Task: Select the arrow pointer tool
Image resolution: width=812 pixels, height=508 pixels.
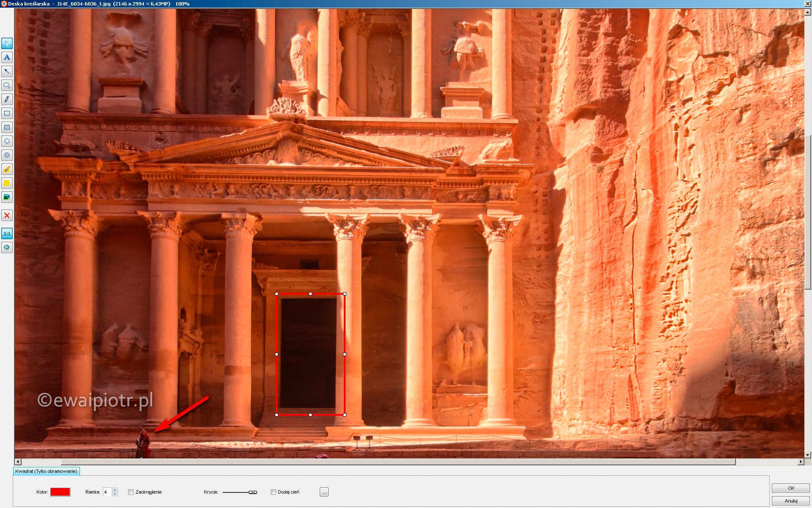Action: (7, 43)
